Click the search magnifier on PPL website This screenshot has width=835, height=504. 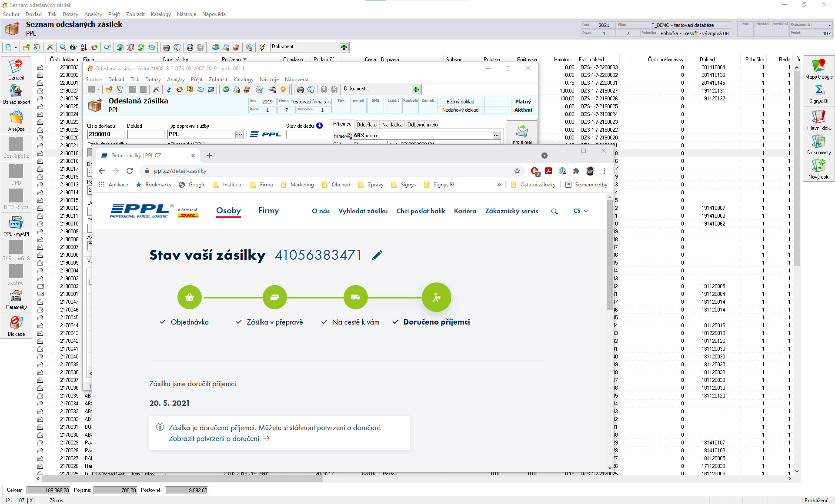(x=554, y=211)
